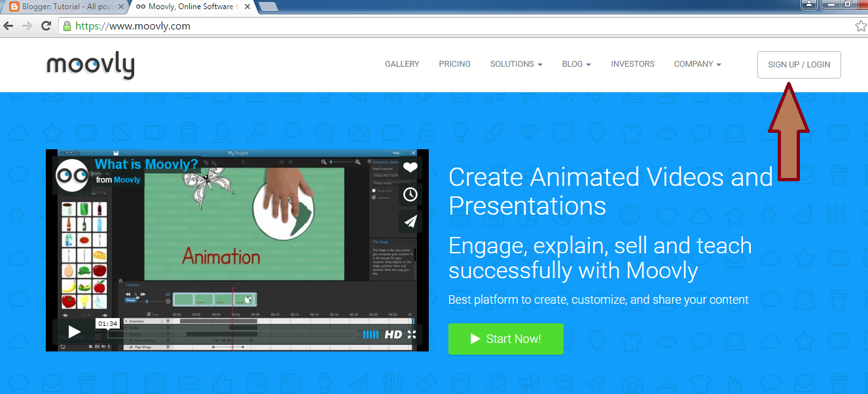Click the Moovly logo
Screen dimensions: 868x394
tap(90, 65)
